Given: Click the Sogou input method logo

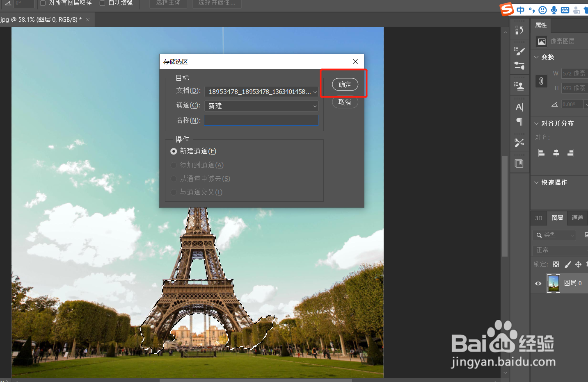Looking at the screenshot, I should coord(507,9).
